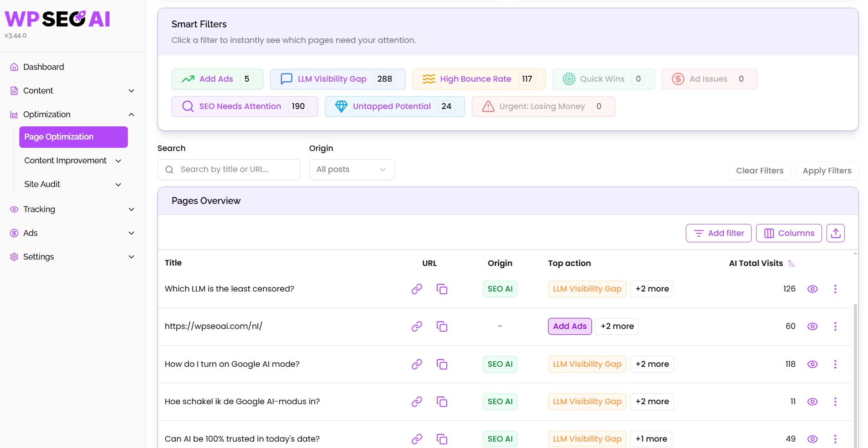Collapse the Optimization sidebar section chevron
The width and height of the screenshot is (868, 448).
point(131,115)
